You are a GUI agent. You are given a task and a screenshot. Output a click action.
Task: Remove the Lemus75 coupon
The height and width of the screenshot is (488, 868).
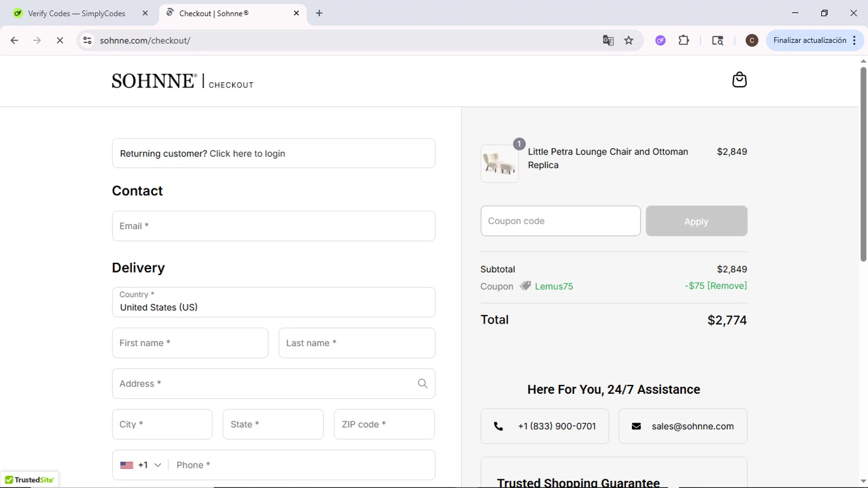point(727,285)
